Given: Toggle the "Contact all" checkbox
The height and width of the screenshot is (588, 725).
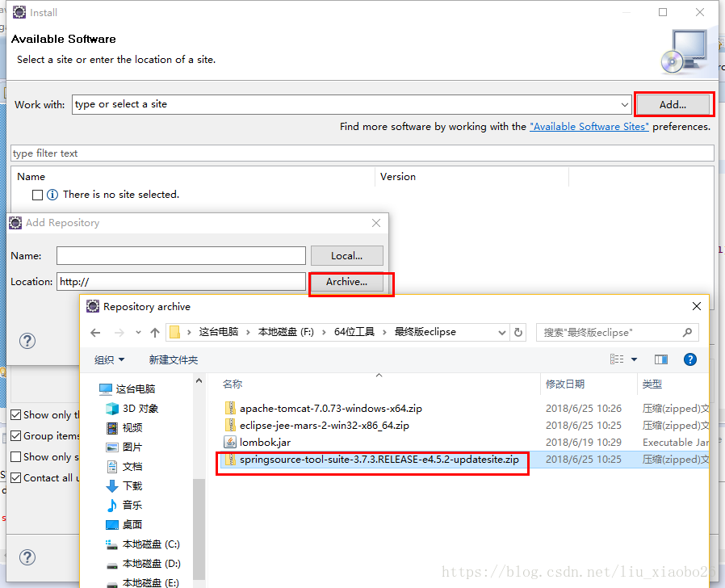Looking at the screenshot, I should 15,478.
